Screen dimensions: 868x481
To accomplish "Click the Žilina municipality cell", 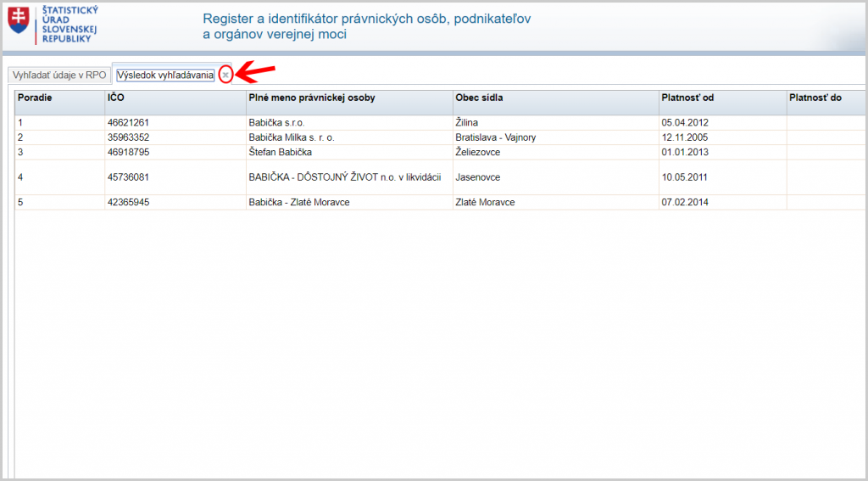I will (x=555, y=122).
